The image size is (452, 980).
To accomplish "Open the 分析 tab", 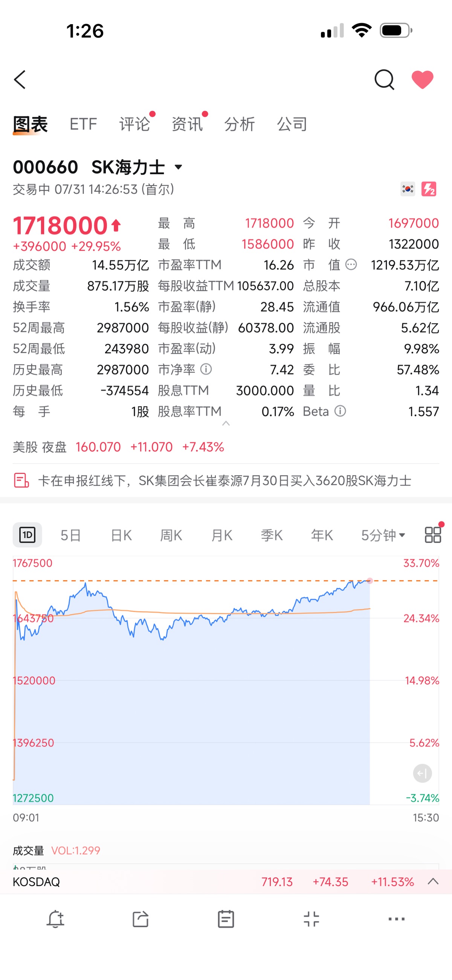I will (239, 124).
